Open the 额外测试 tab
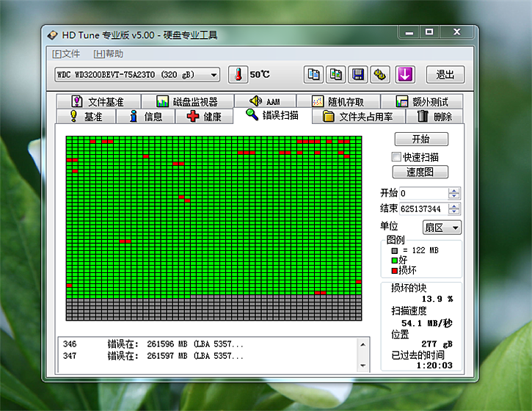Screen dimensions: 532x411 422,101
